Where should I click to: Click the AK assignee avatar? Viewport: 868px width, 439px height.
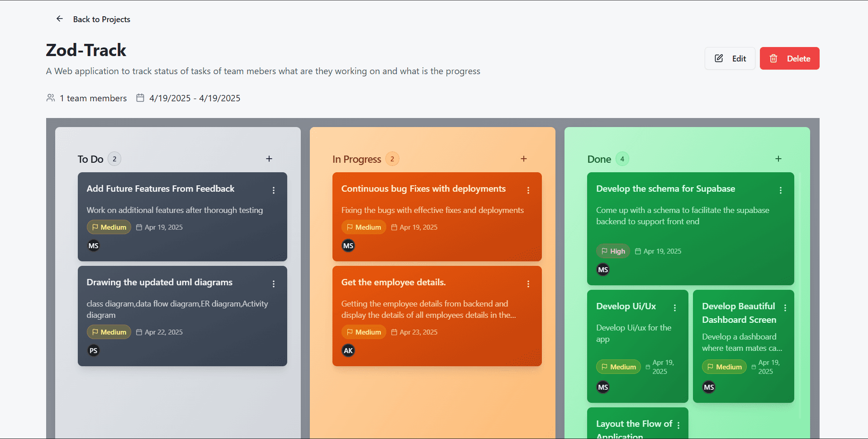(348, 351)
